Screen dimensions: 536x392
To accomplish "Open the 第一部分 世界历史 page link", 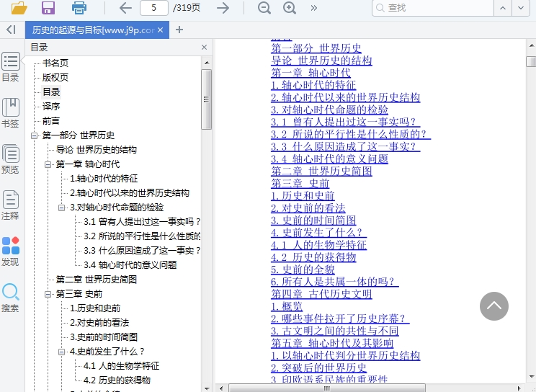I will (x=316, y=48).
